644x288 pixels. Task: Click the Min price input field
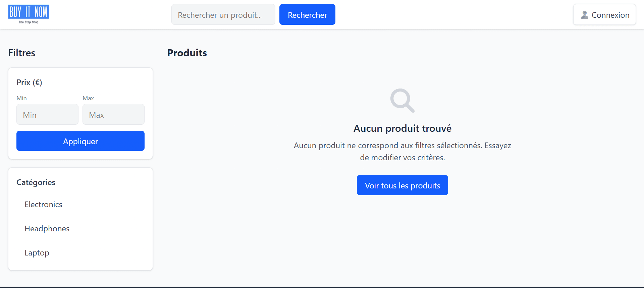pos(47,115)
